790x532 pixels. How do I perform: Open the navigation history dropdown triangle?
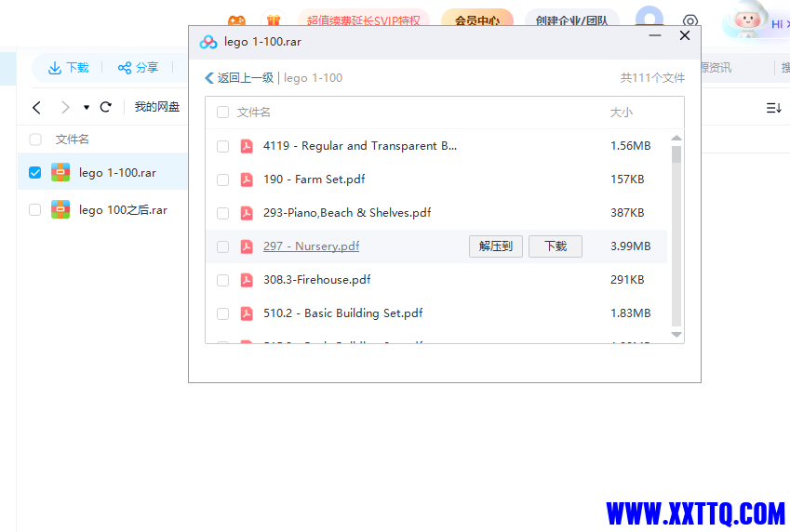(87, 107)
